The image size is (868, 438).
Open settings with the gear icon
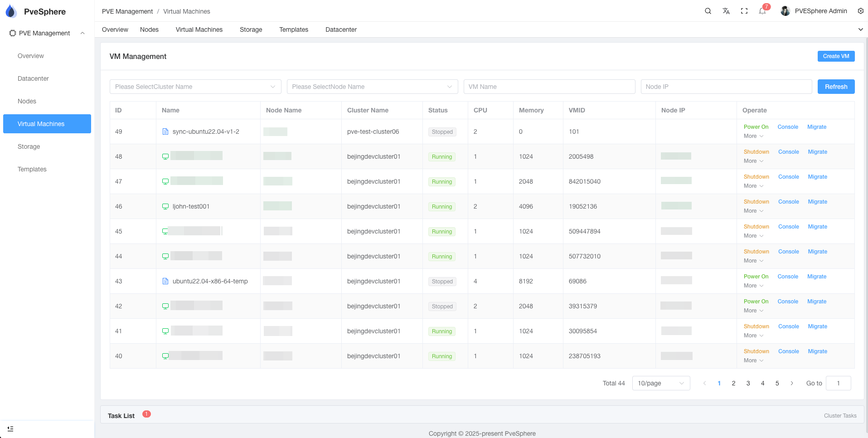point(860,11)
